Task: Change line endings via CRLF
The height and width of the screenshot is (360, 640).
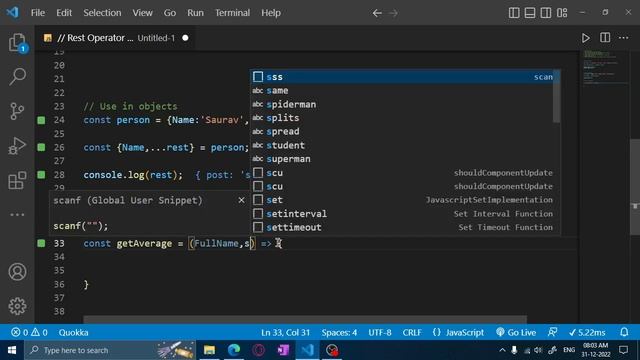Action: tap(412, 332)
